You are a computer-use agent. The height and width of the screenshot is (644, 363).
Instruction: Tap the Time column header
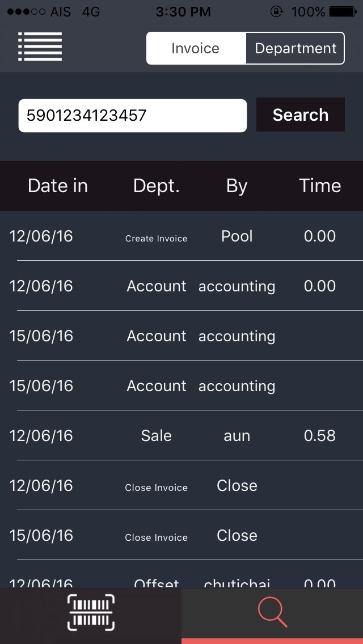tap(320, 185)
